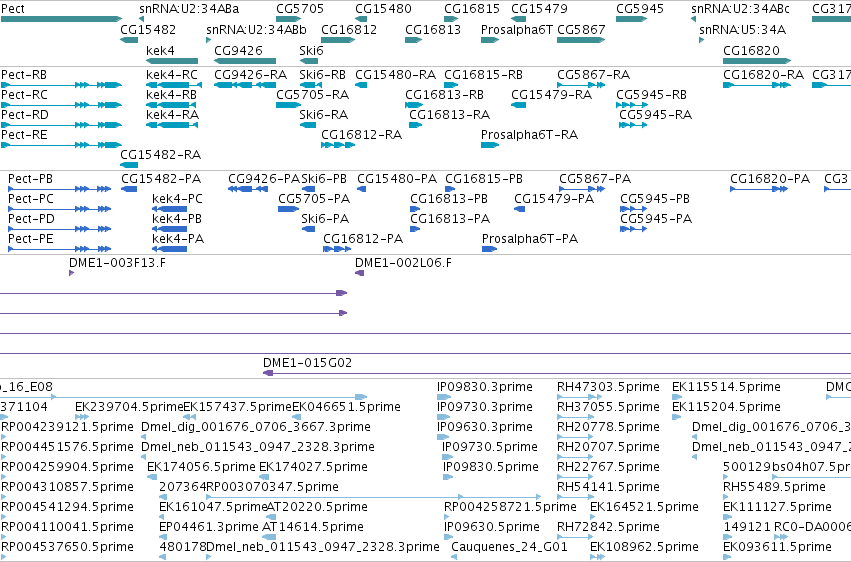Click the teal CG16820 gene arrow glyph
This screenshot has width=851, height=562.
tap(757, 61)
